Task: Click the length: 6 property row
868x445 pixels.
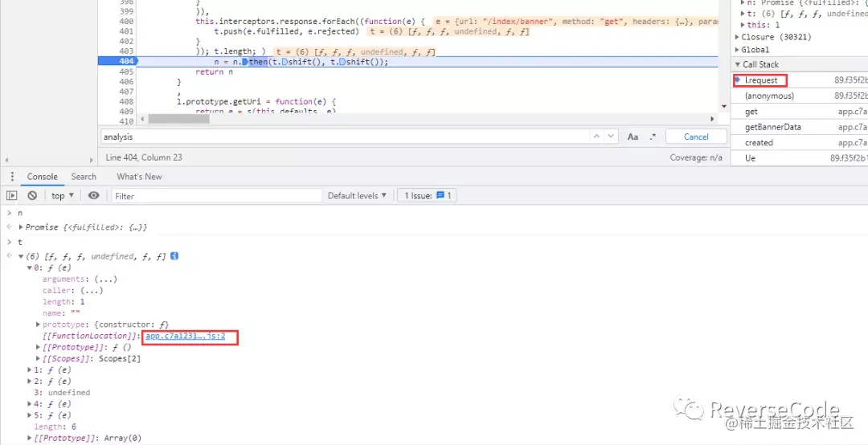Action: tap(55, 427)
